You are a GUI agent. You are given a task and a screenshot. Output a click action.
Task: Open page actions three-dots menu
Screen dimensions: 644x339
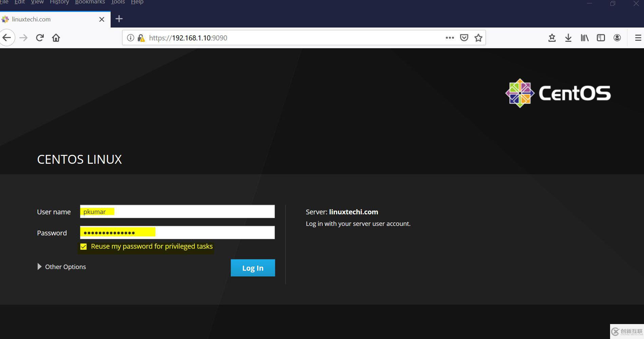450,38
